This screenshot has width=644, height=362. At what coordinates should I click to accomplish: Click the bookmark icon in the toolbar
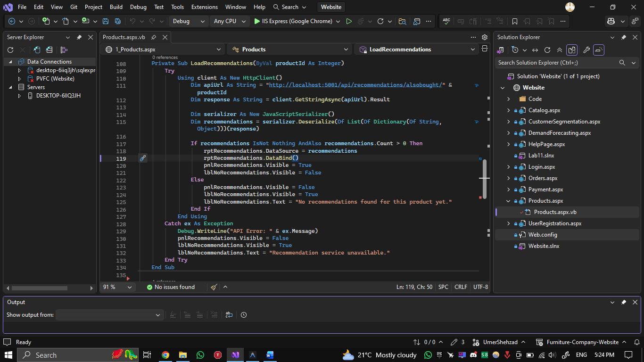pyautogui.click(x=515, y=21)
